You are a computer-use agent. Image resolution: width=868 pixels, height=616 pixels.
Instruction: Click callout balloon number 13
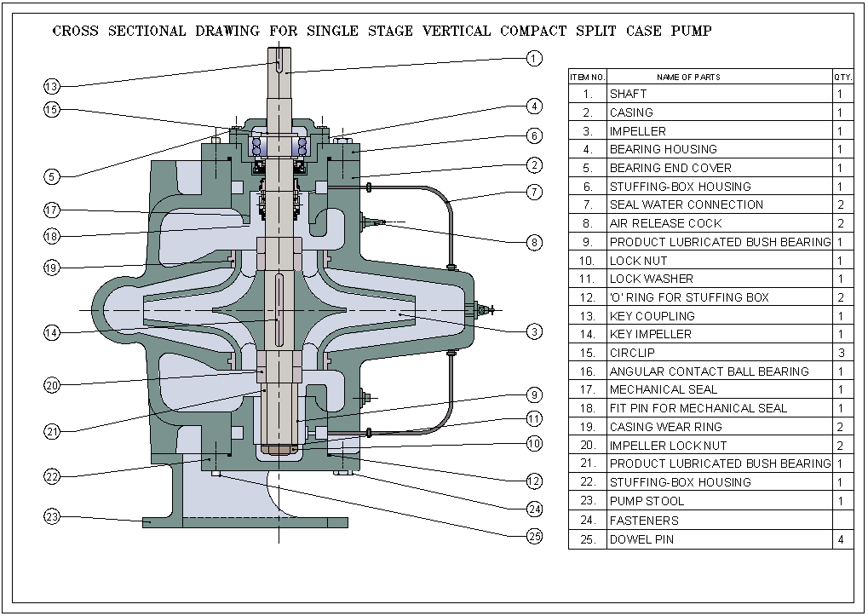pyautogui.click(x=51, y=86)
